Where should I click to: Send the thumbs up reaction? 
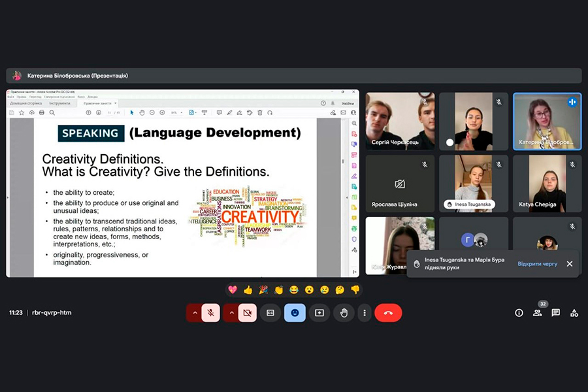[248, 289]
